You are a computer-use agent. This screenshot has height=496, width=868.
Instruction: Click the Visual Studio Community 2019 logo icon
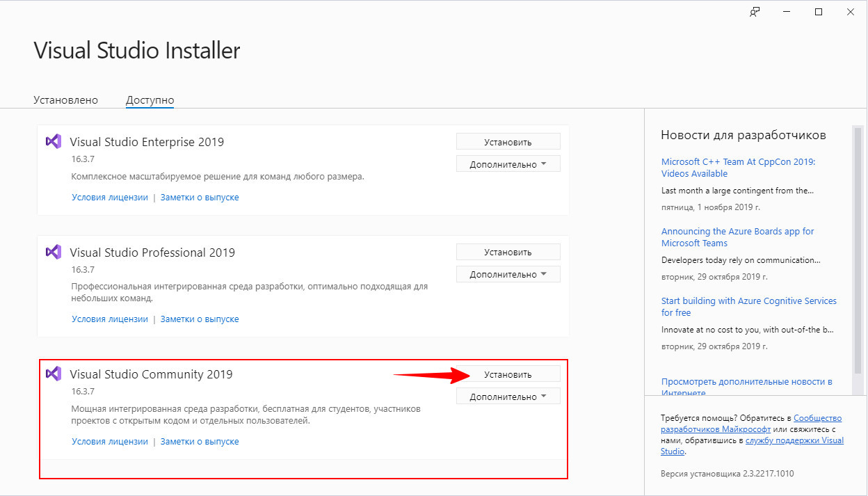[54, 373]
